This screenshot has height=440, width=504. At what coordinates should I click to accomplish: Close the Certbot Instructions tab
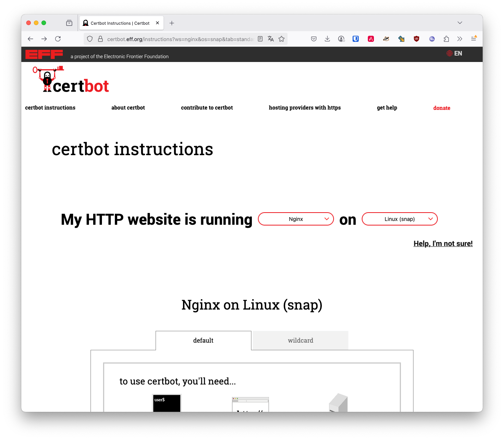point(157,23)
